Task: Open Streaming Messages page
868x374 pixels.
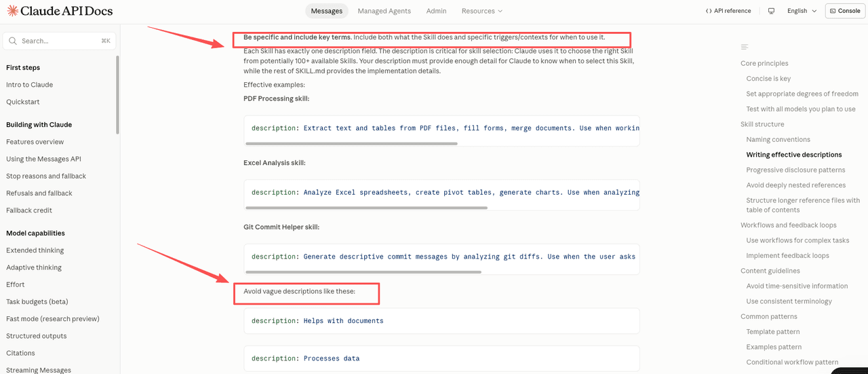Action: pyautogui.click(x=39, y=370)
